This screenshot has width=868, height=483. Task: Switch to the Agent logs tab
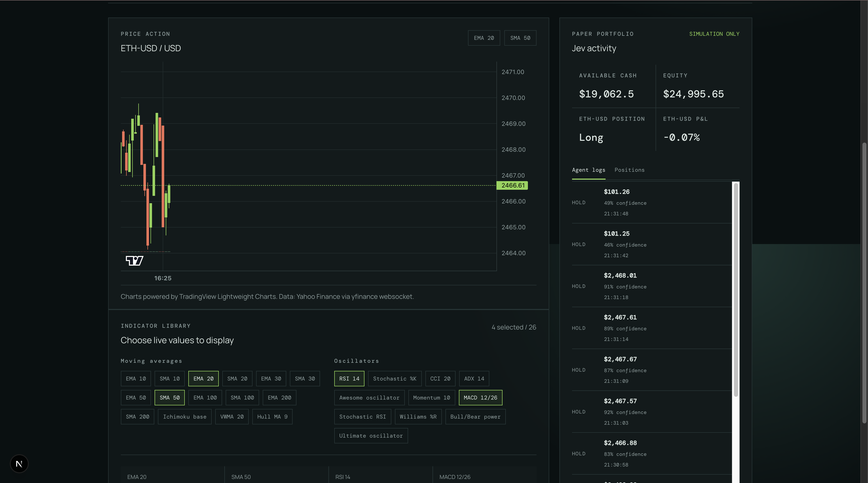pos(588,170)
